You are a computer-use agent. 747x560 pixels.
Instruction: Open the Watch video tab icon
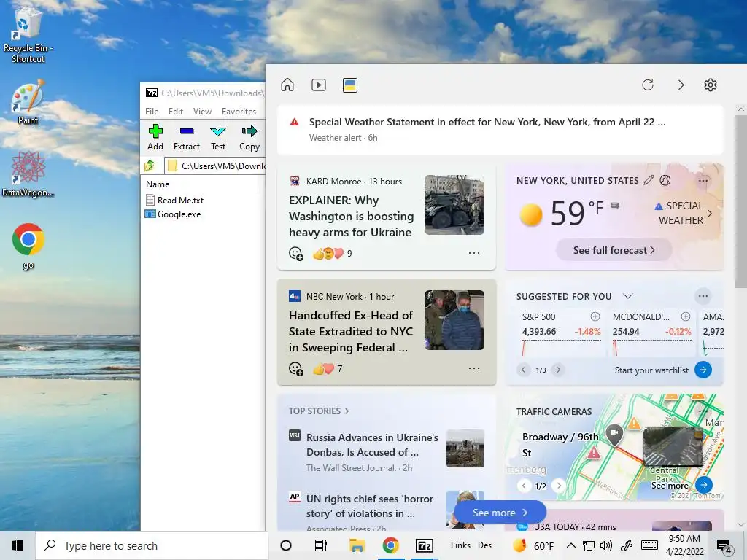tap(319, 85)
